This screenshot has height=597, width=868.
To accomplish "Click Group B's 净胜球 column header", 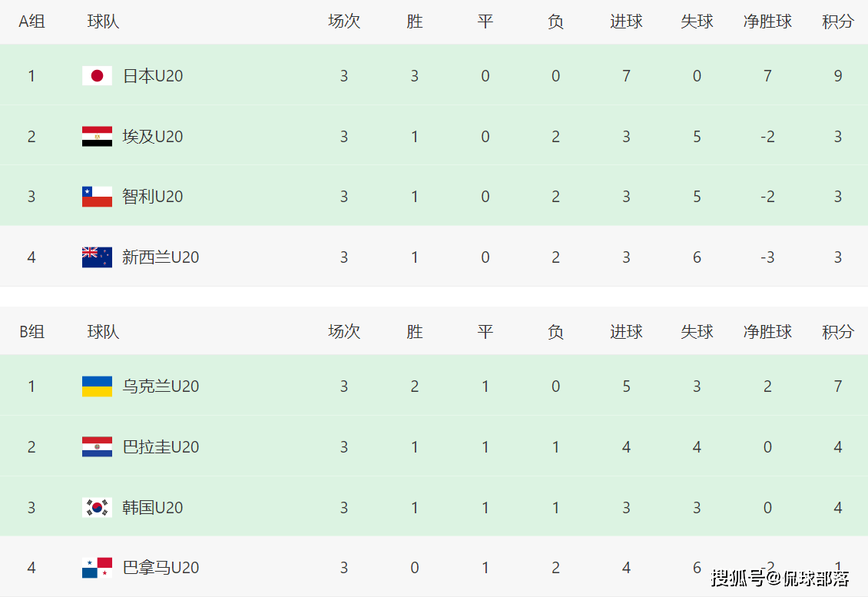I will pyautogui.click(x=767, y=332).
